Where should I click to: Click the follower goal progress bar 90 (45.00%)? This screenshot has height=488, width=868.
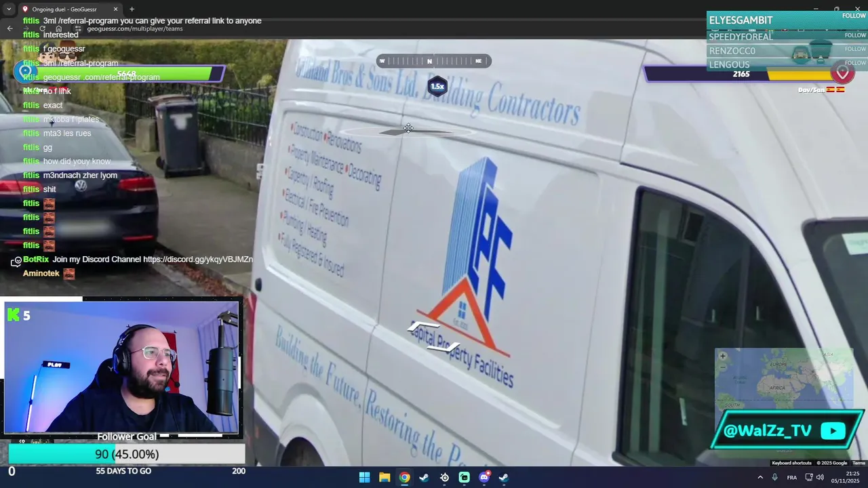[x=126, y=454]
